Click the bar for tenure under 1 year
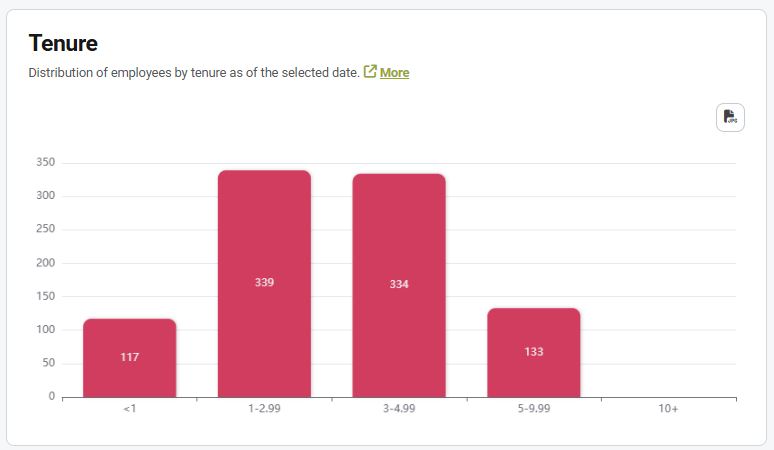 pos(130,357)
